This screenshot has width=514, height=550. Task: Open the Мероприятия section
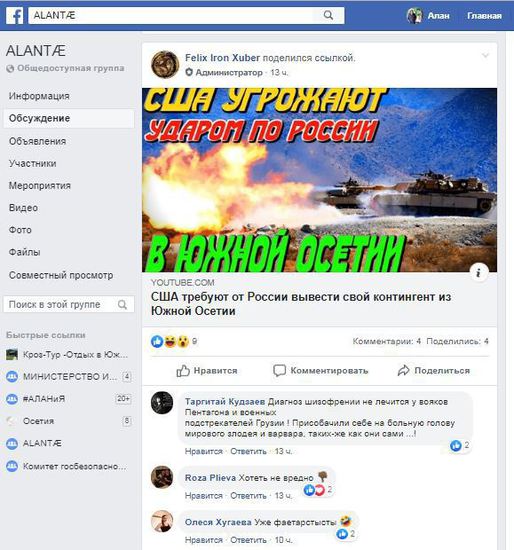(40, 186)
